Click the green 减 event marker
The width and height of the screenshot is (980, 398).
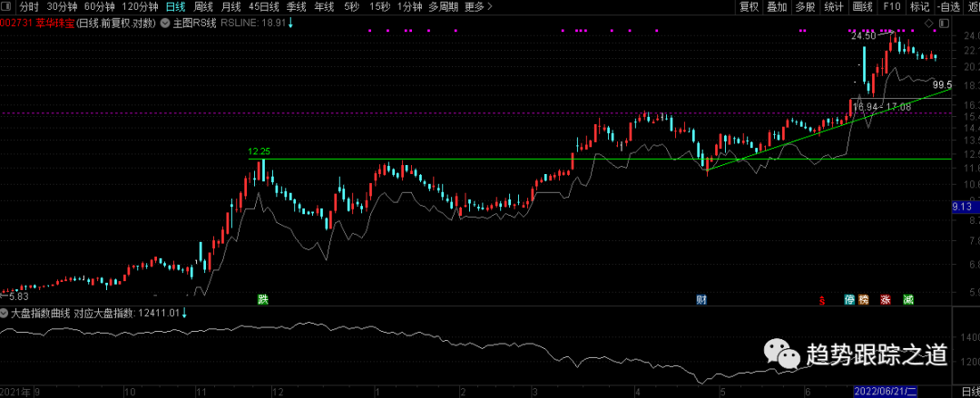click(907, 299)
